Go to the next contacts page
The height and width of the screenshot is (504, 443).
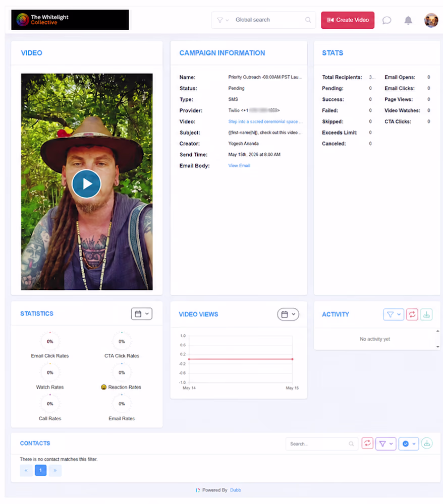click(55, 470)
